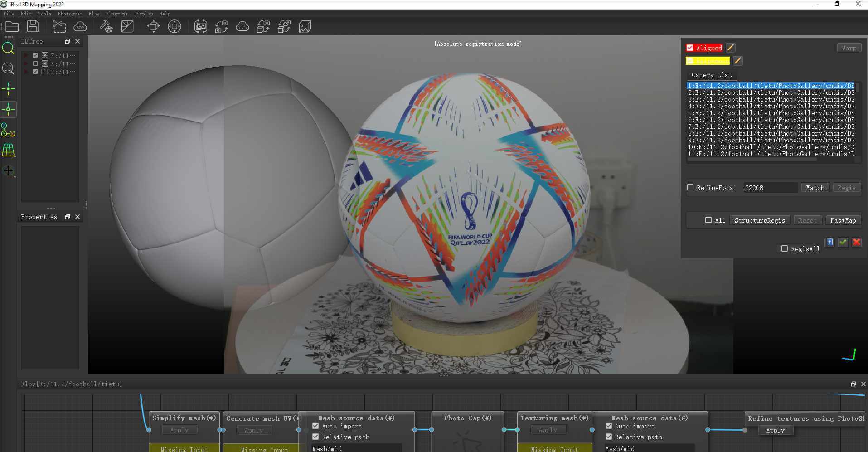Select the highlighted crosshair pick tool
The width and height of the screenshot is (868, 452).
8,109
